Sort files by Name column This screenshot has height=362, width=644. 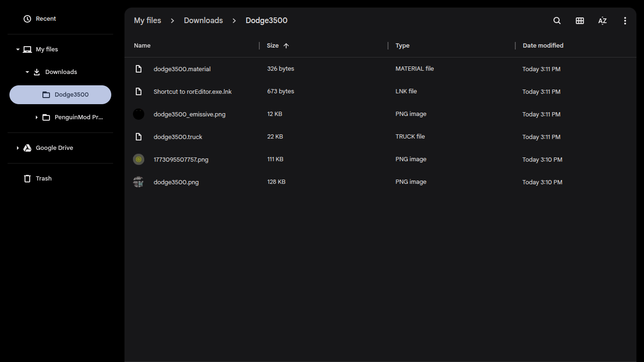click(142, 46)
